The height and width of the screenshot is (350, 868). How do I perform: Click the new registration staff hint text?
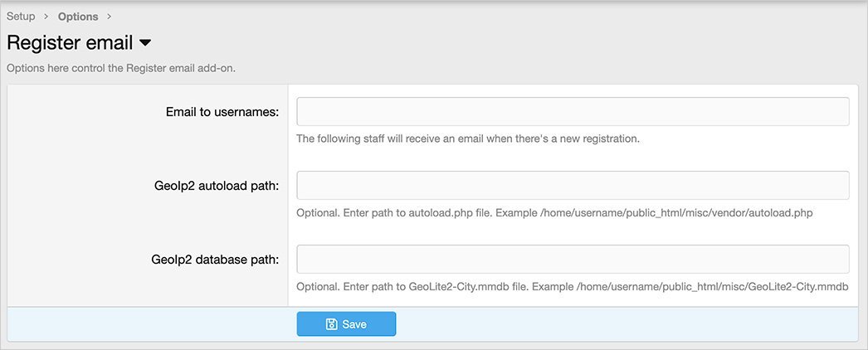click(468, 139)
